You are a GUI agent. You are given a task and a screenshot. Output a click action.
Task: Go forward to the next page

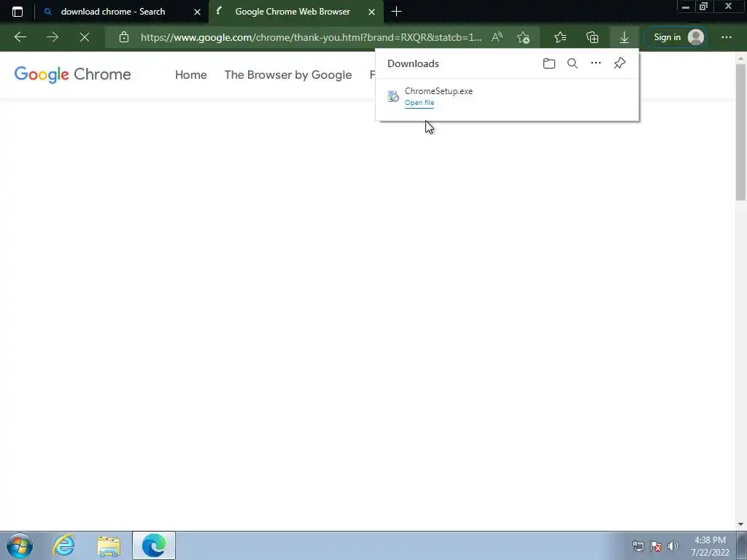(x=53, y=37)
